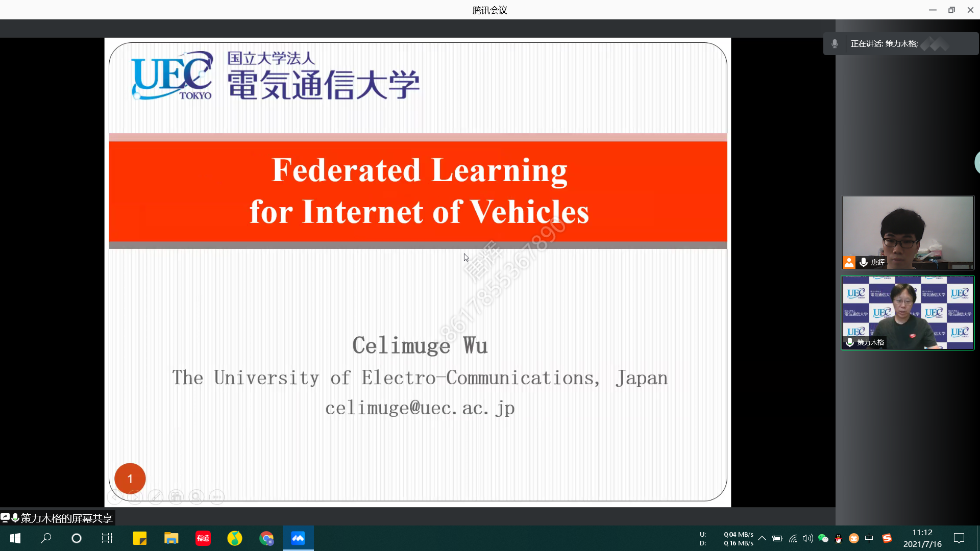
Task: Open the Task View button
Action: [x=107, y=538]
